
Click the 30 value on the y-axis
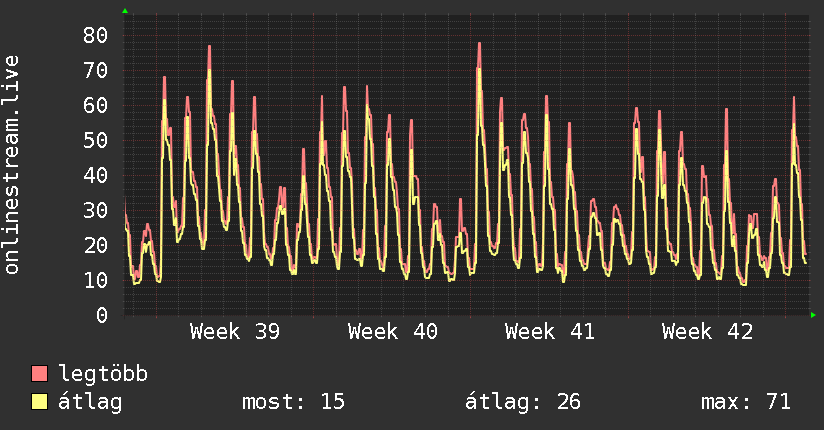[x=96, y=210]
